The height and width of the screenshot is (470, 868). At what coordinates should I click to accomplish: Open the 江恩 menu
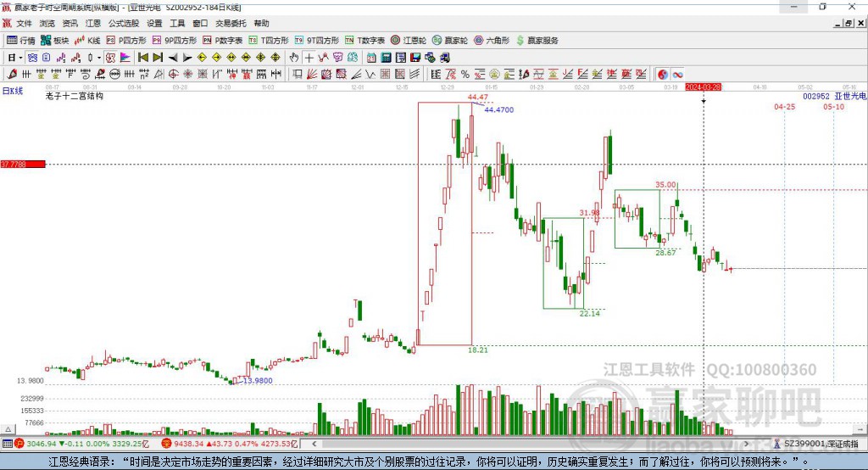tap(93, 23)
